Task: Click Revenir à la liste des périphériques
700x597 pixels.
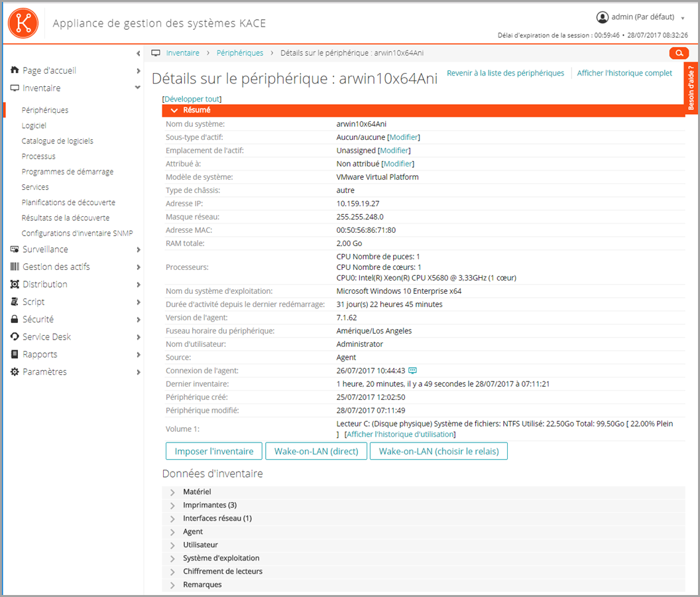Action: pos(505,73)
